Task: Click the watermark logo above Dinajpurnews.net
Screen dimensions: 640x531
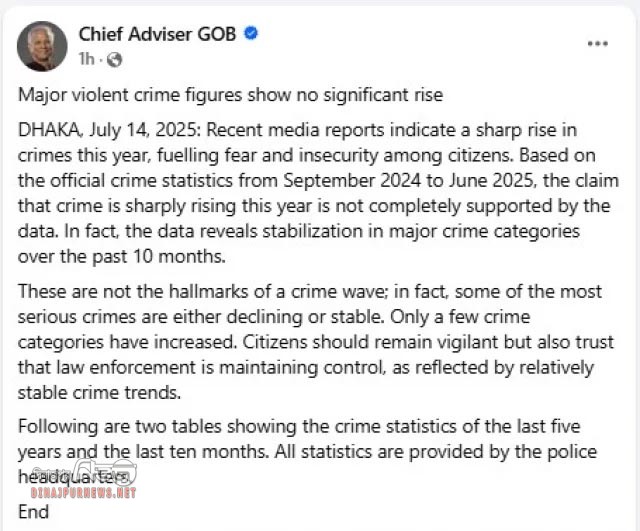Action: (x=104, y=472)
